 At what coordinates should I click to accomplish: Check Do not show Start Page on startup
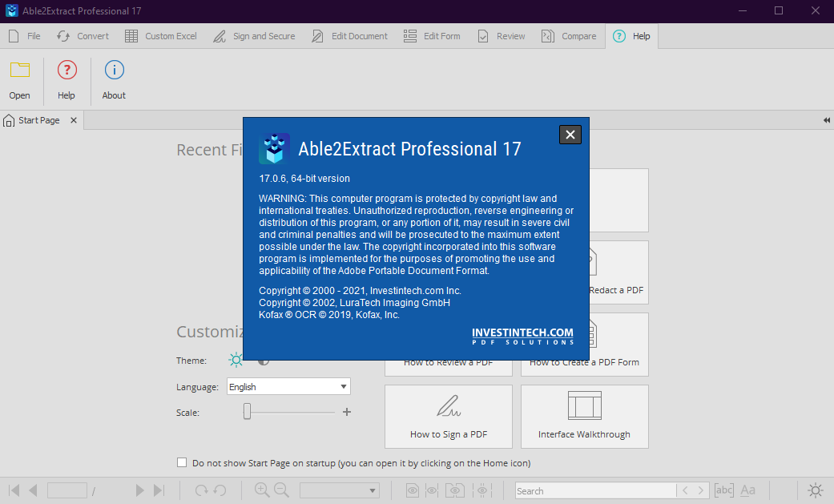click(182, 462)
